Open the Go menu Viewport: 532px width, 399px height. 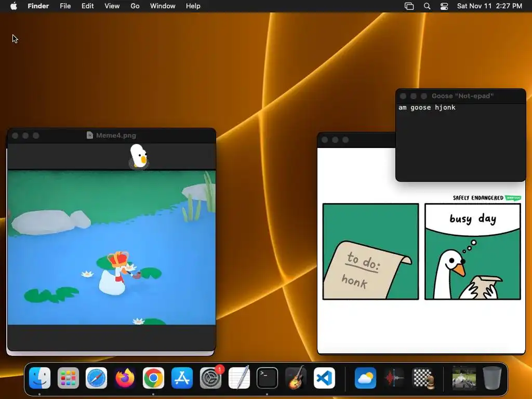pos(135,6)
